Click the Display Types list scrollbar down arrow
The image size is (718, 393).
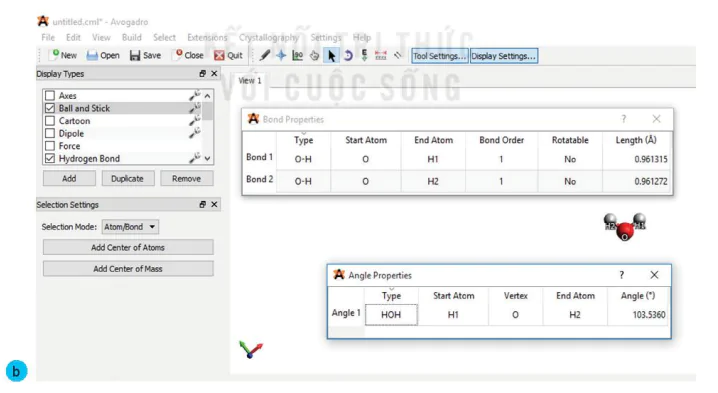click(207, 158)
